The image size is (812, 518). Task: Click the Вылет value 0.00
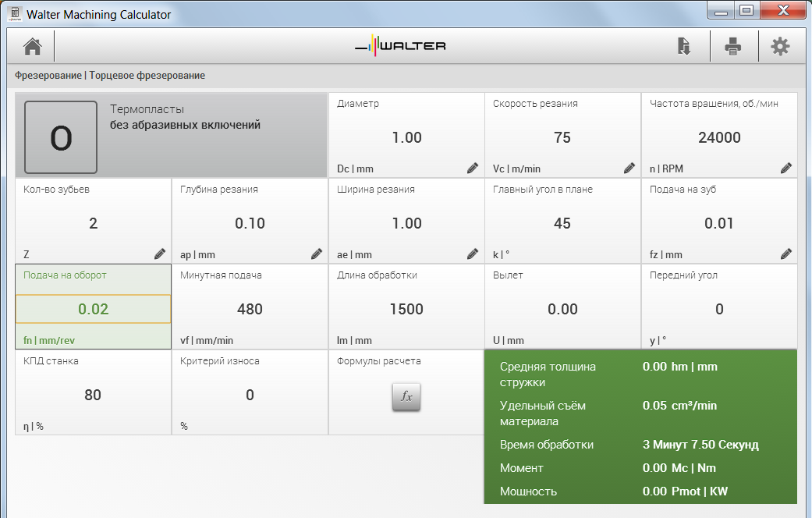coord(562,309)
